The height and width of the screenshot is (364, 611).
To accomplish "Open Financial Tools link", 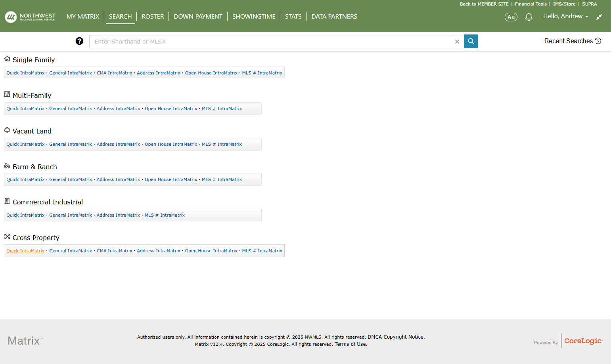I will coord(531,4).
